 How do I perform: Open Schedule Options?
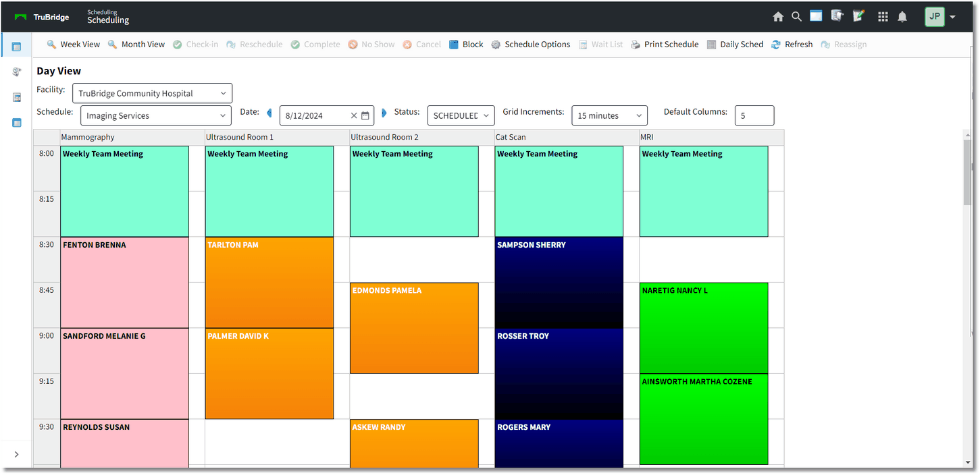(x=531, y=45)
